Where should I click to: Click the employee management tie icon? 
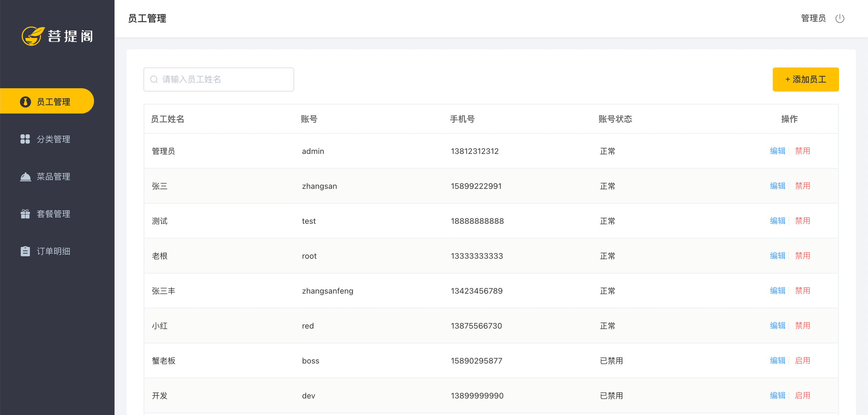pos(25,102)
